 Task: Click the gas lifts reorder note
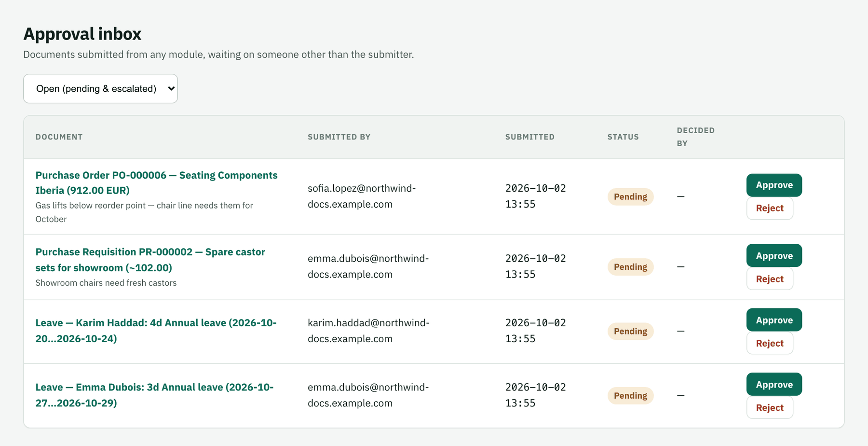pos(144,212)
